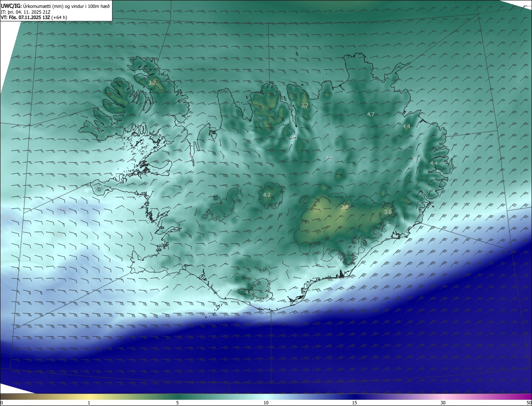The width and height of the screenshot is (532, 406).
Task: Select the '2.8' value label on the map
Action: [x=345, y=207]
